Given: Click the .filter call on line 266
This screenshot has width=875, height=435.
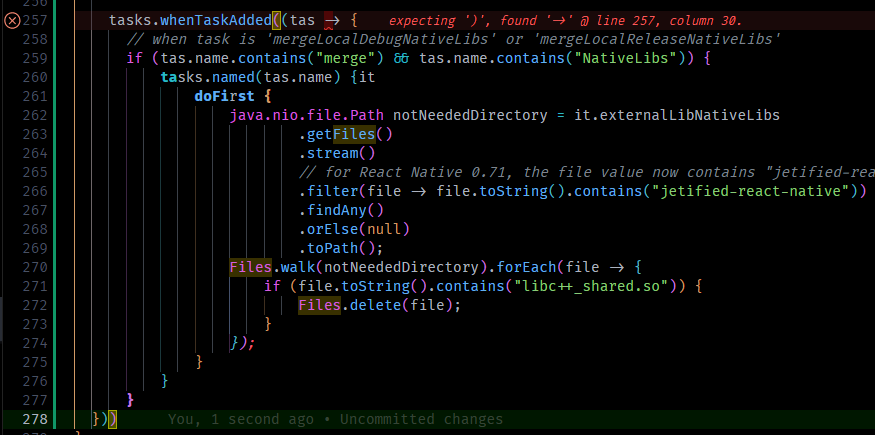Looking at the screenshot, I should [x=328, y=191].
